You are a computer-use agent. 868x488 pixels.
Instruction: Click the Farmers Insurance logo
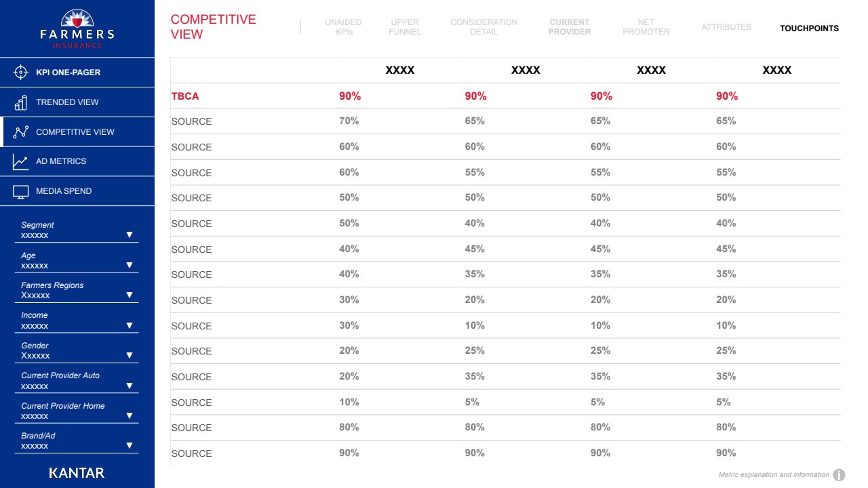77,28
